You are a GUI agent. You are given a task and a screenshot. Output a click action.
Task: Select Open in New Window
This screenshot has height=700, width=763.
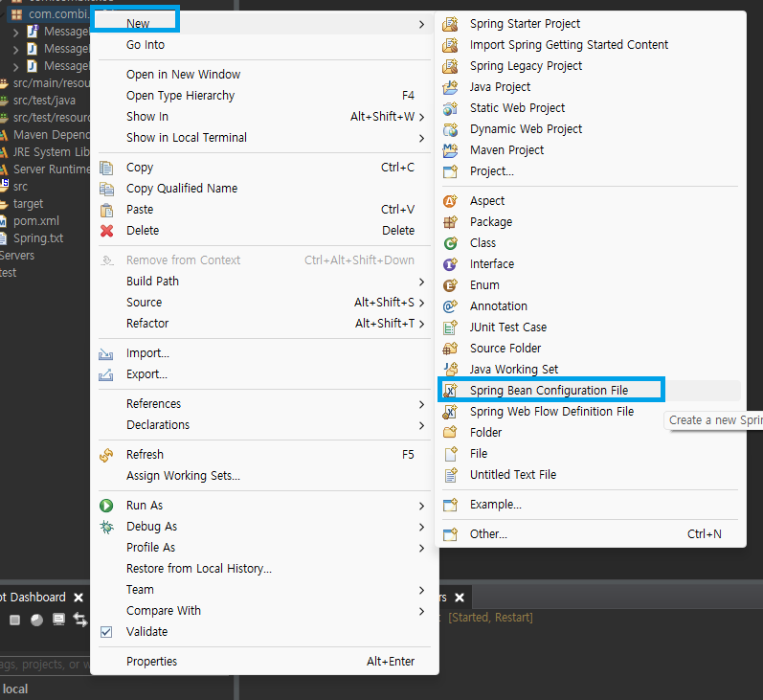pos(265,75)
